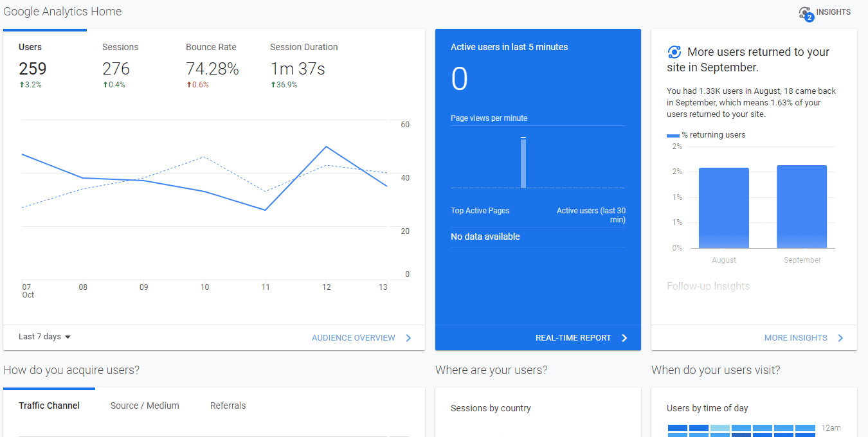This screenshot has height=437, width=868.
Task: Click the Active users in last 5 minutes label
Action: [x=509, y=47]
